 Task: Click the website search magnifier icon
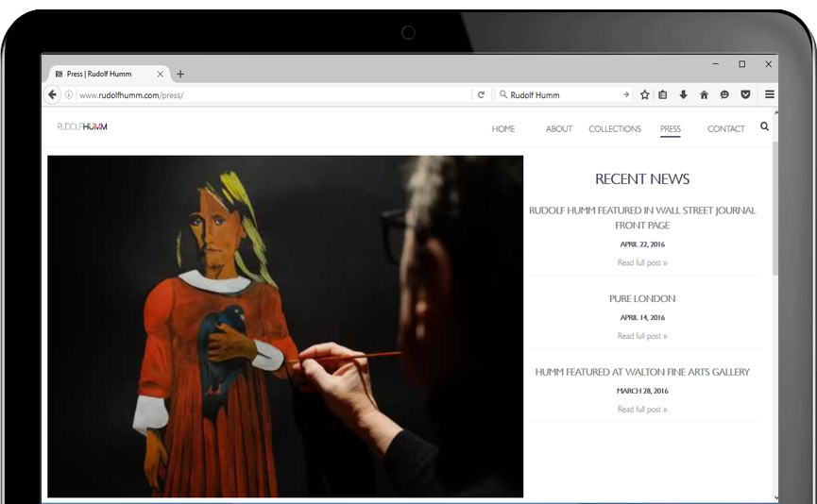click(x=764, y=126)
